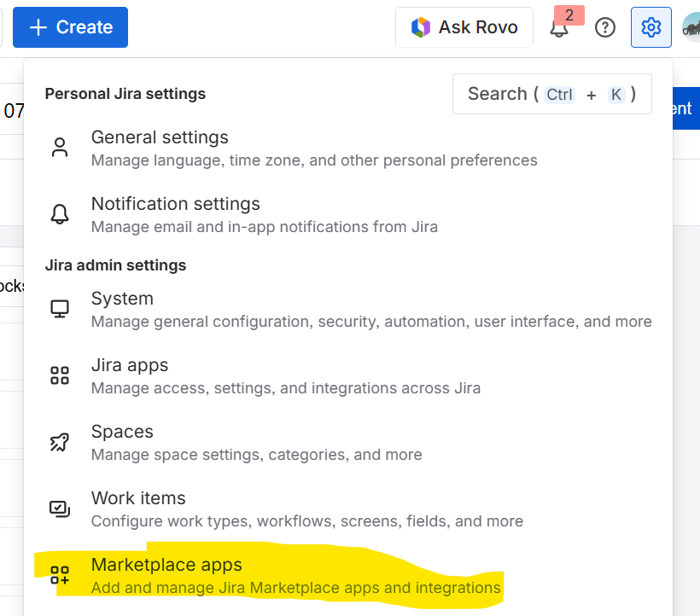Click 'Manage email and in-app notifications from Jira'

pos(265,227)
